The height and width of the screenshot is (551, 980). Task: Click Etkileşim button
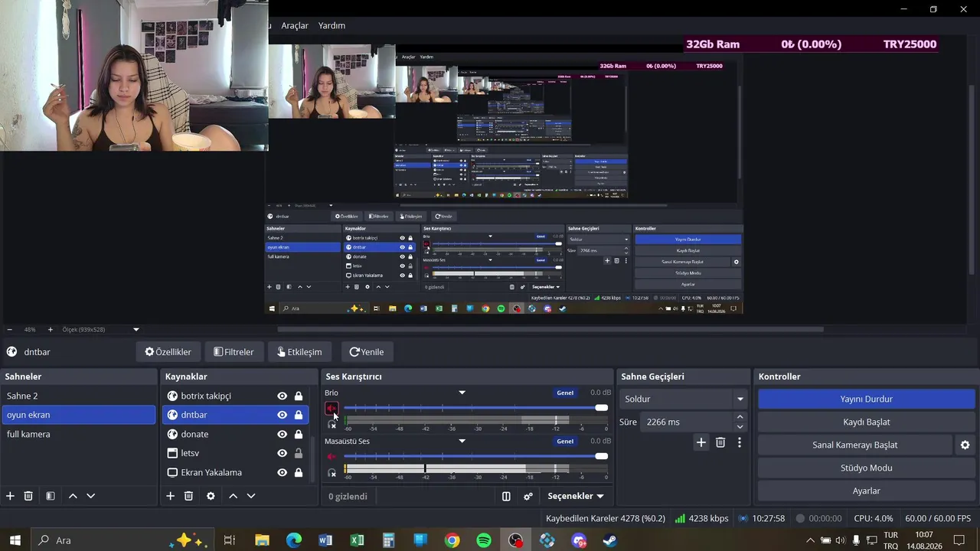pos(299,352)
